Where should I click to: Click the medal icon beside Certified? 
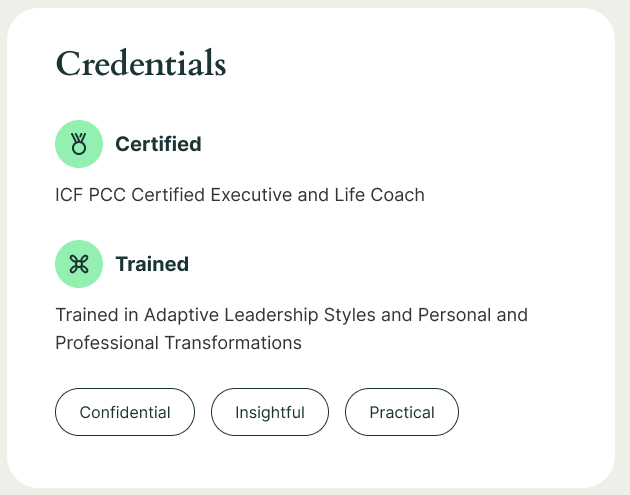(x=80, y=144)
